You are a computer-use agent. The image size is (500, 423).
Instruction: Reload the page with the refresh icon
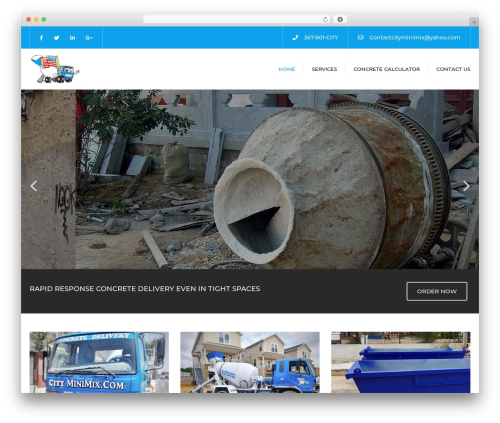click(325, 19)
